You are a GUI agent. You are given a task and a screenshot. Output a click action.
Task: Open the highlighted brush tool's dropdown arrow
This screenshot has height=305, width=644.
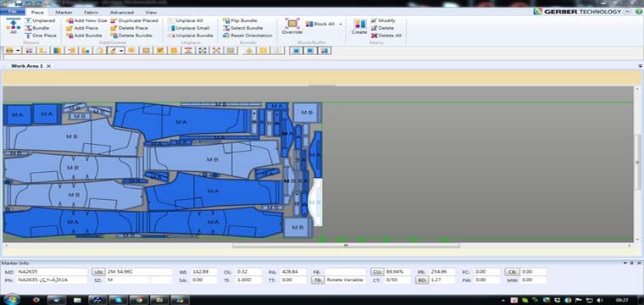pyautogui.click(x=121, y=51)
